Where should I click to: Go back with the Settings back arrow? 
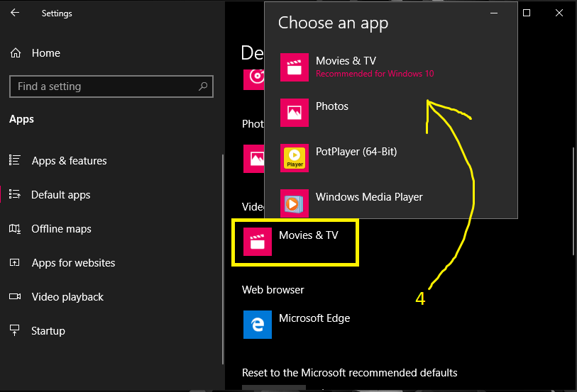pyautogui.click(x=15, y=13)
